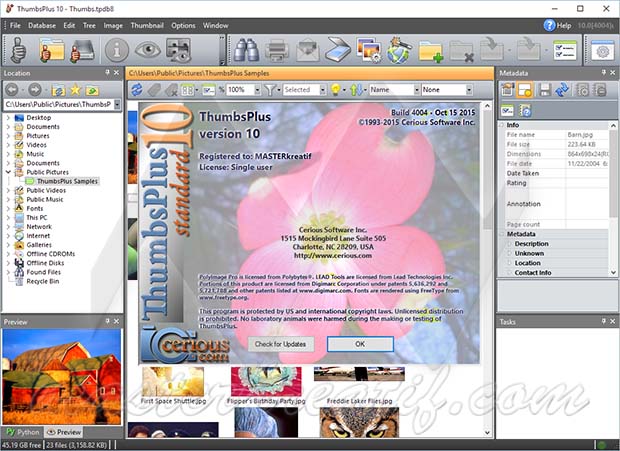Toggle the pin on the Metadata panel
This screenshot has height=451, width=620.
coord(603,72)
